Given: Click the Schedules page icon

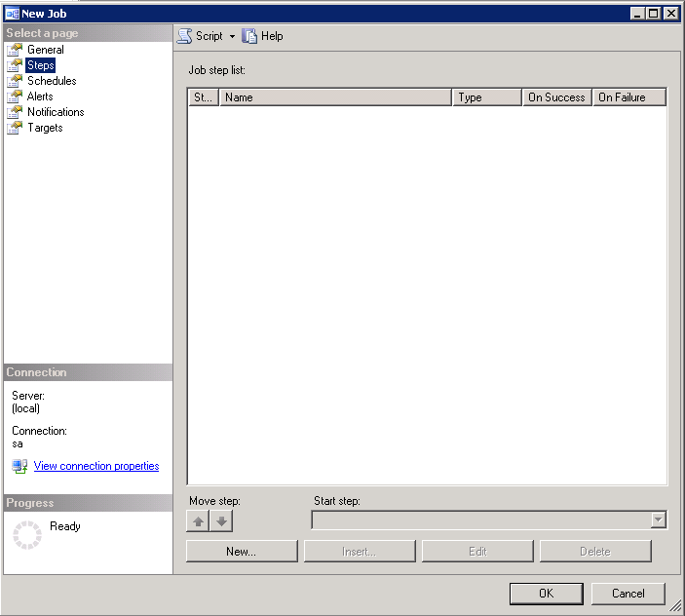Looking at the screenshot, I should (x=15, y=81).
